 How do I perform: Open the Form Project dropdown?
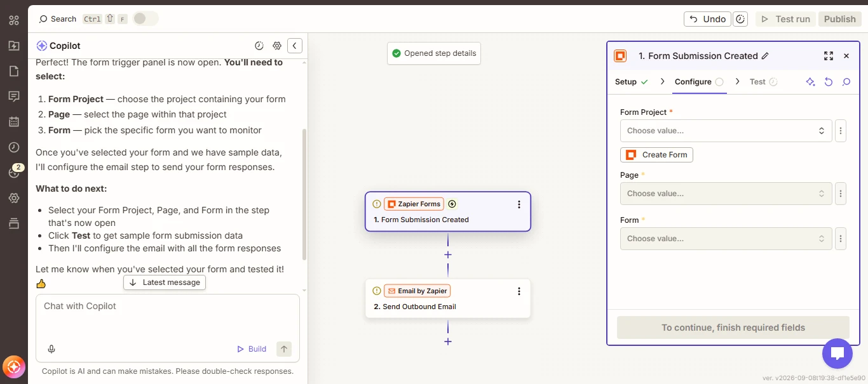pos(726,131)
